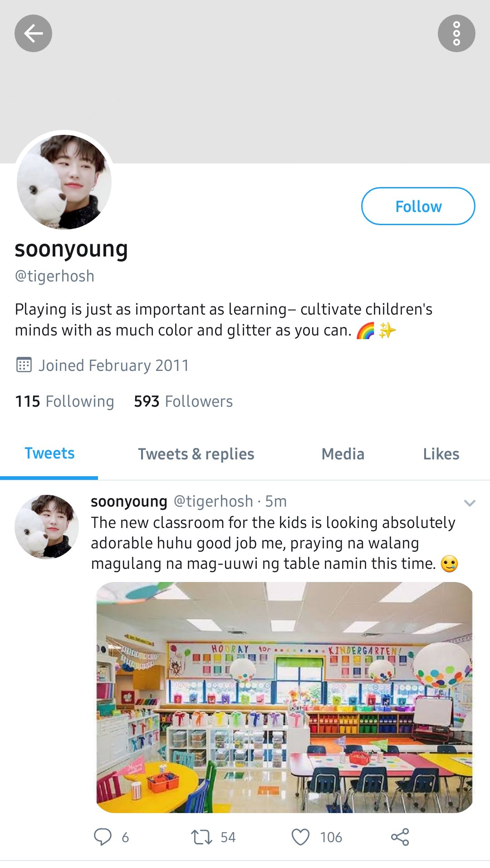Open the Likes tab
The height and width of the screenshot is (868, 490).
(x=441, y=454)
